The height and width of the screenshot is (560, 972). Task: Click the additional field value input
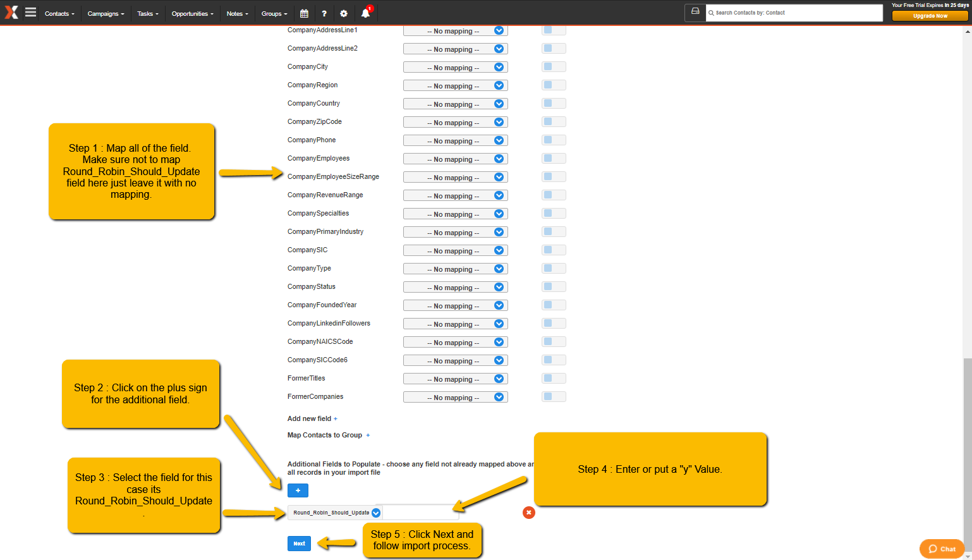[420, 513]
